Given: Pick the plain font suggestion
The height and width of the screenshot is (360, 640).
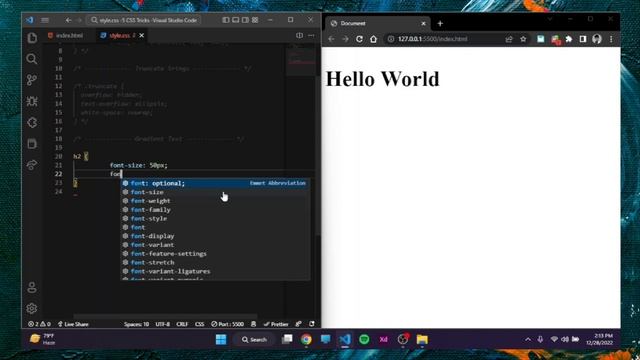Looking at the screenshot, I should click(x=215, y=227).
